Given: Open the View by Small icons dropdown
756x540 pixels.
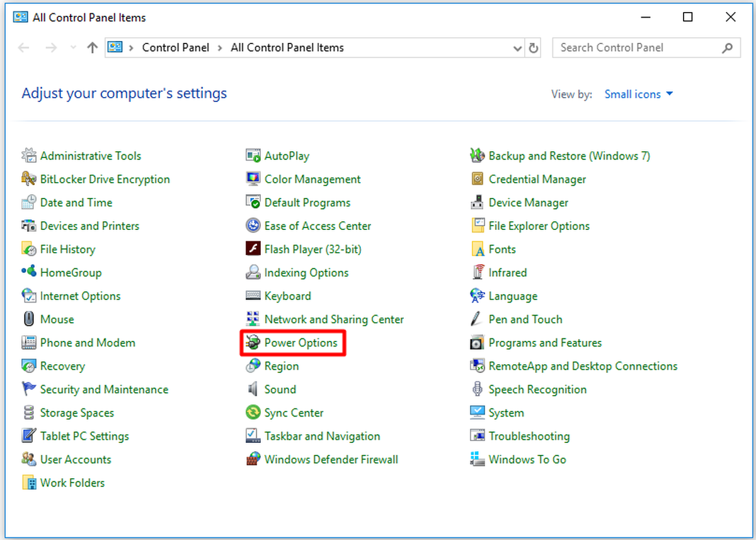Looking at the screenshot, I should [639, 94].
